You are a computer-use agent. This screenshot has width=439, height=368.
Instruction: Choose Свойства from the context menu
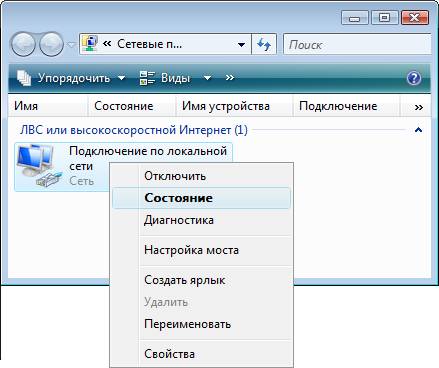202,354
